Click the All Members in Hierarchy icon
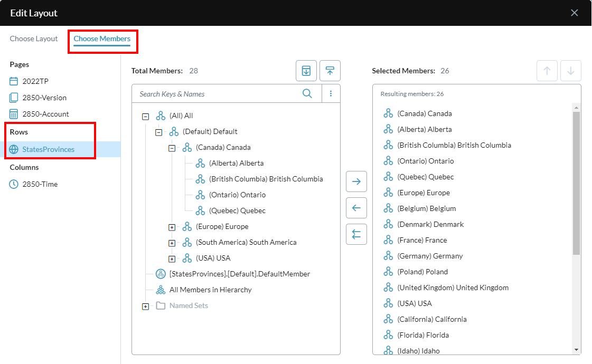This screenshot has height=364, width=592. point(161,290)
